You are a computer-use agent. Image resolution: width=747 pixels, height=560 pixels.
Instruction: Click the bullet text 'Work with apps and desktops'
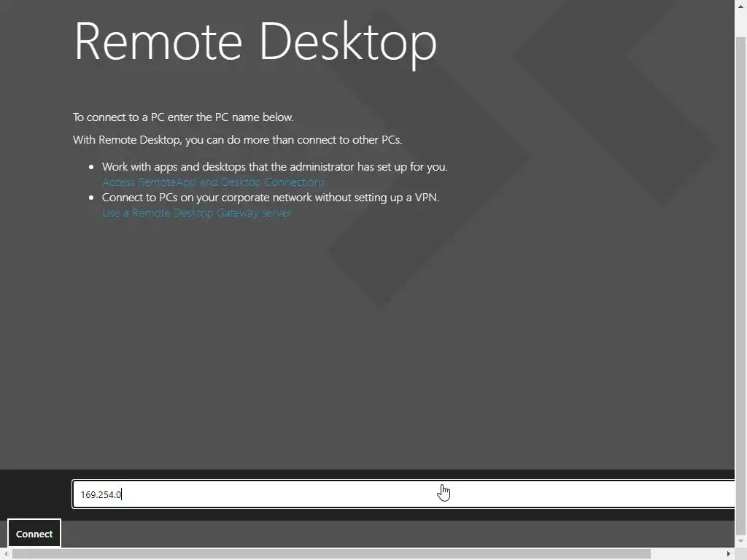[x=275, y=167]
